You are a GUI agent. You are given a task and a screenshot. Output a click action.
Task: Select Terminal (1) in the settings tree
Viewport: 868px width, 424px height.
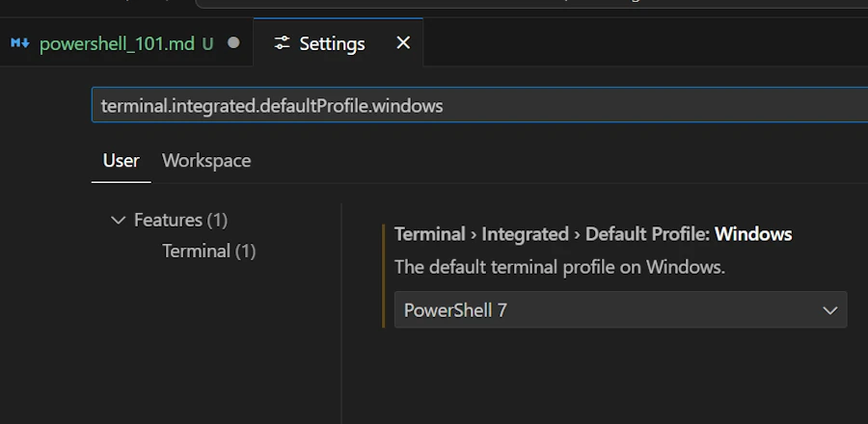[x=209, y=252]
